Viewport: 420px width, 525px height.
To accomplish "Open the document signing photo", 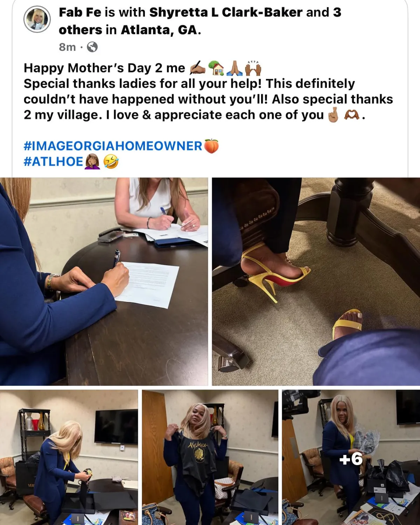I will [x=104, y=282].
